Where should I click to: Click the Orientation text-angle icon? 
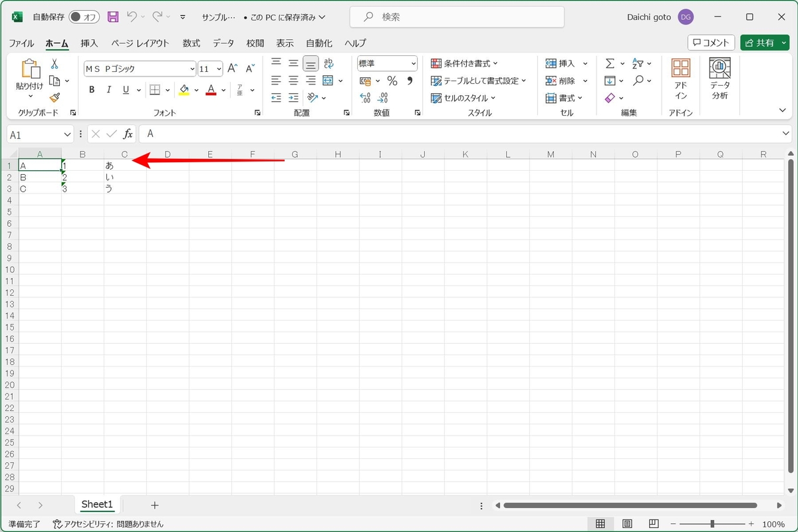pyautogui.click(x=313, y=98)
